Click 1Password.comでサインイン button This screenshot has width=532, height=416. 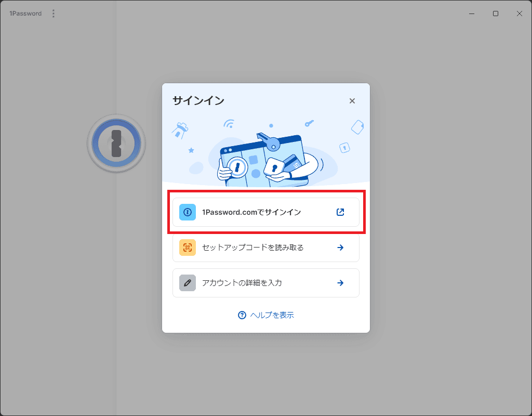(x=265, y=212)
